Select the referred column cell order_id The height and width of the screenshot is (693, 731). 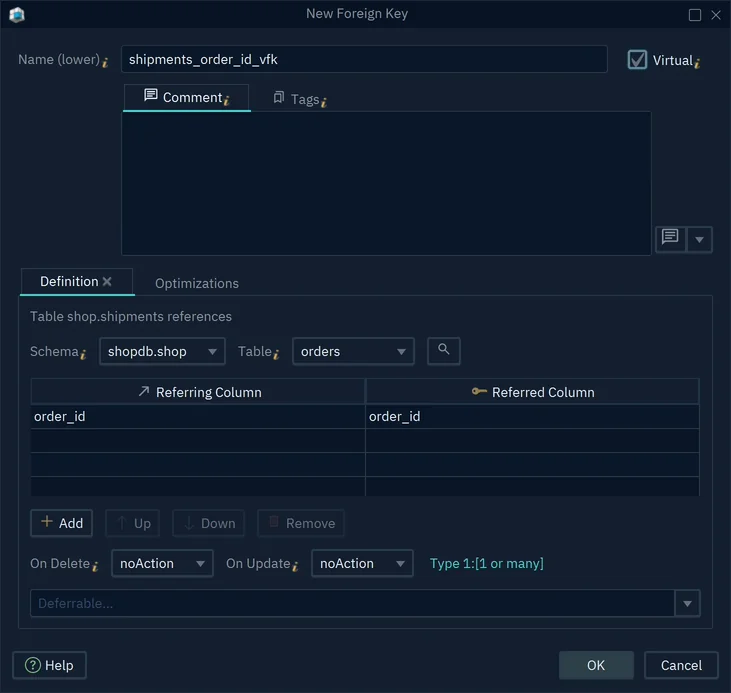coord(532,416)
